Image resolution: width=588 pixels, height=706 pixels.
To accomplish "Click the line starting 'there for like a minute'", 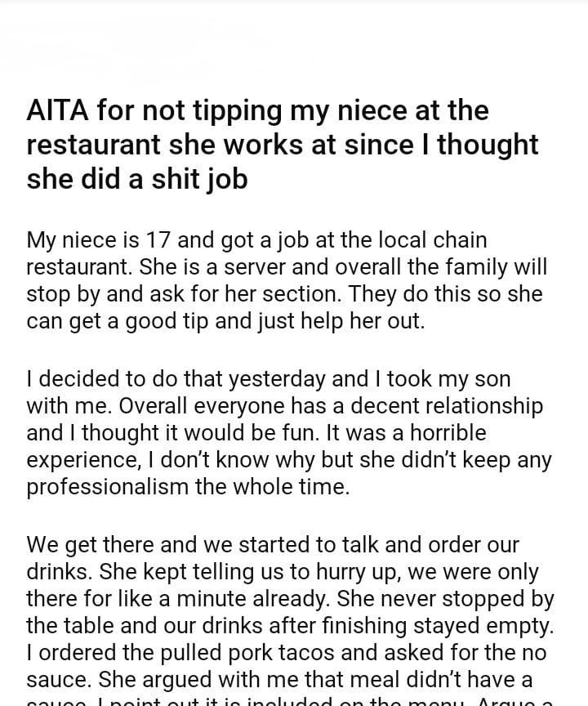I will point(290,598).
